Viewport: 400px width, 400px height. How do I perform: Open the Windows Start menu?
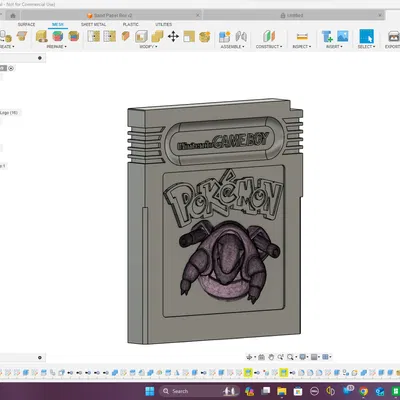coord(150,391)
